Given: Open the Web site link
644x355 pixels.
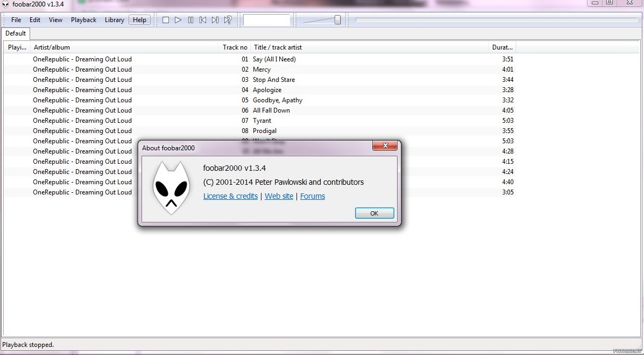Looking at the screenshot, I should (279, 196).
